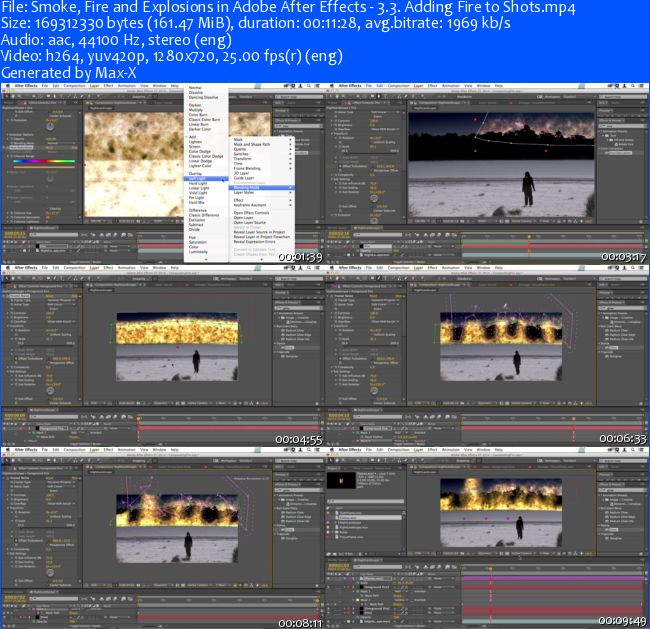
Task: Select the Zoom tool in the 00:09:49 frame
Action: pyautogui.click(x=341, y=460)
